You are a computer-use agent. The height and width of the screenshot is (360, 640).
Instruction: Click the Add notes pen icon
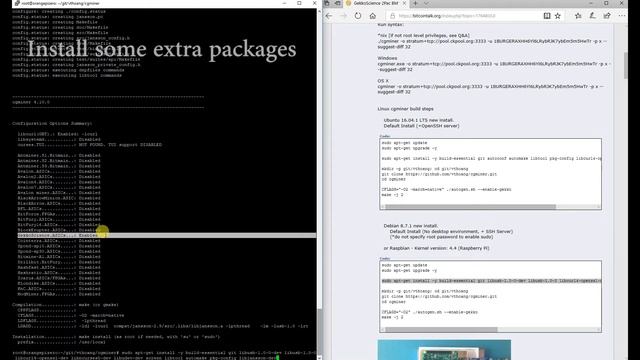click(x=592, y=16)
